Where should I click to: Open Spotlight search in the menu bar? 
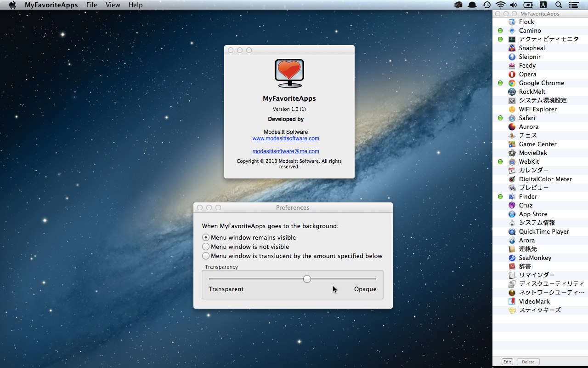tap(559, 5)
